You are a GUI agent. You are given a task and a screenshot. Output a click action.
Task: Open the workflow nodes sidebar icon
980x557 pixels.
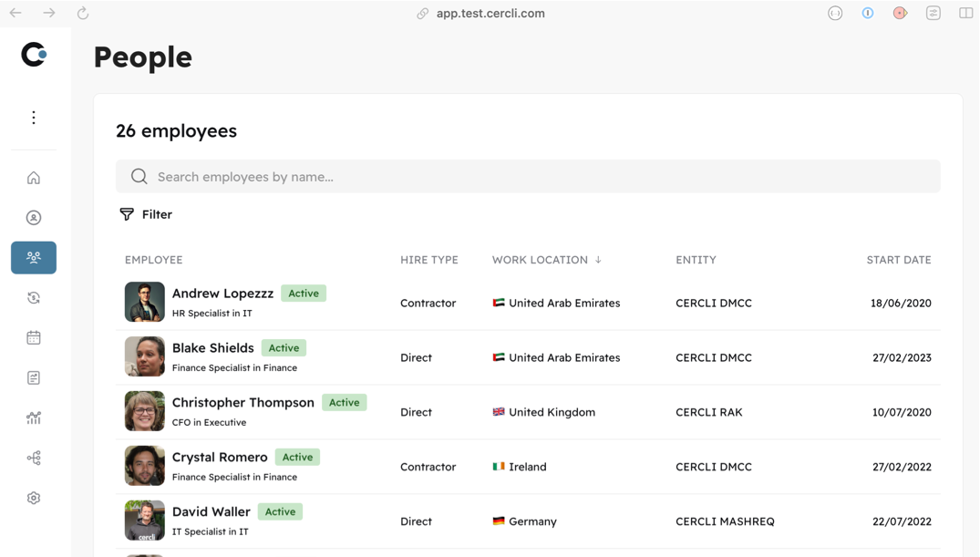[34, 458]
